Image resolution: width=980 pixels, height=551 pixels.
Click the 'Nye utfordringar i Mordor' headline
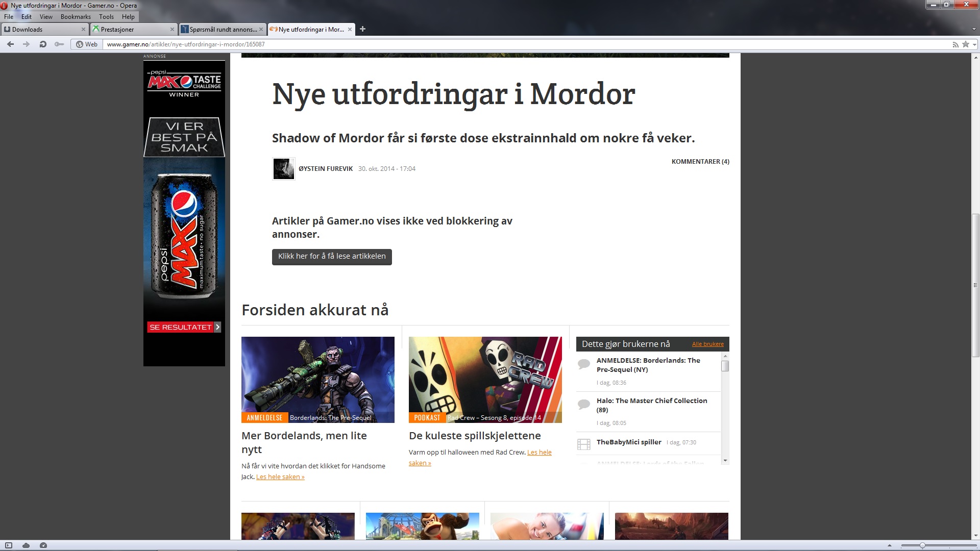tap(454, 94)
